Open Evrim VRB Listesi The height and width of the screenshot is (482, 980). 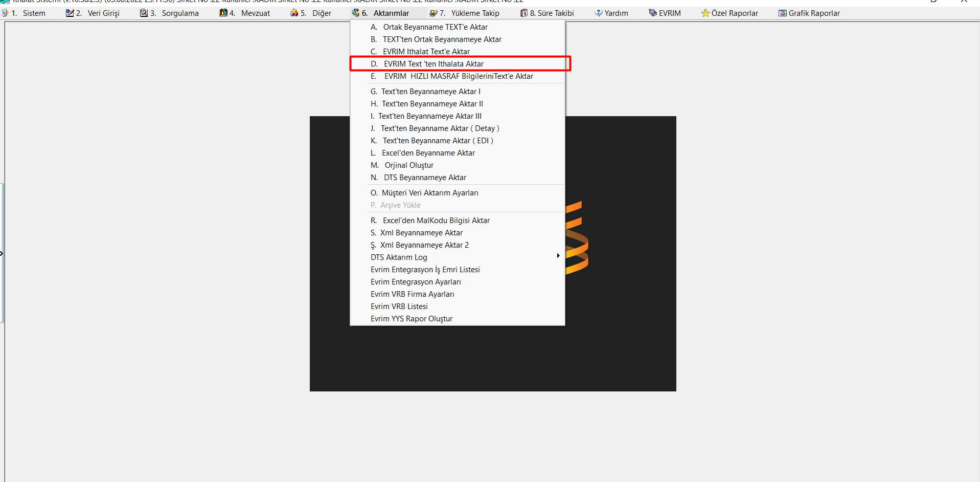tap(458, 306)
